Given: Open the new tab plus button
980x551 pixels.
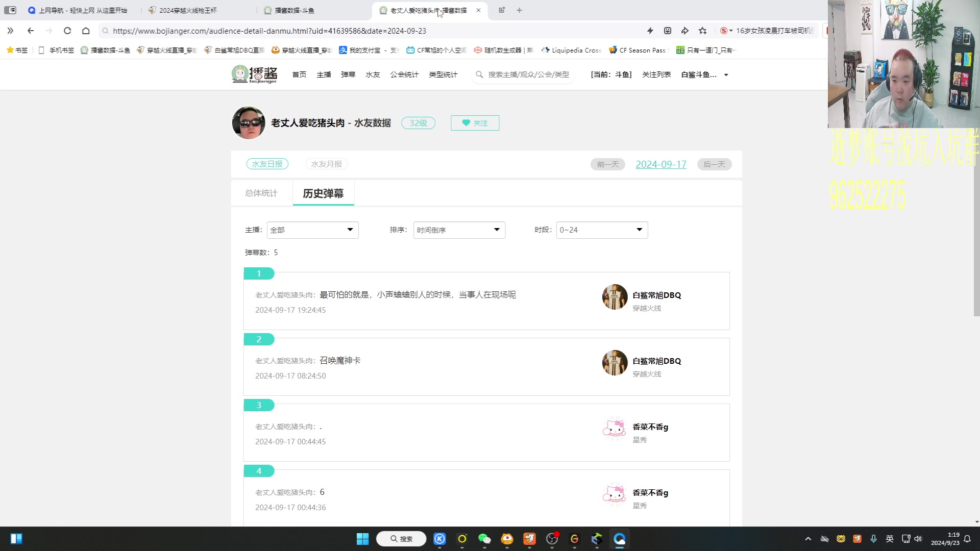Looking at the screenshot, I should click(x=519, y=10).
